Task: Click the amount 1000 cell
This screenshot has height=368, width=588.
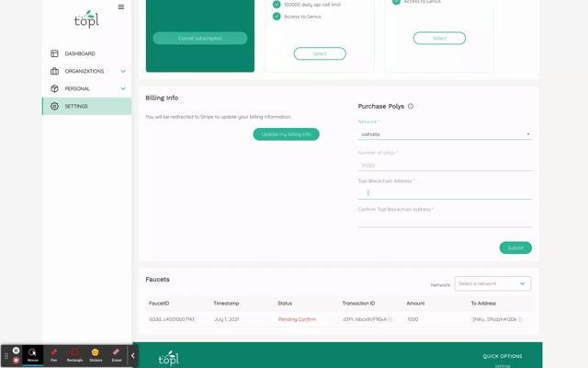Action: coord(413,319)
